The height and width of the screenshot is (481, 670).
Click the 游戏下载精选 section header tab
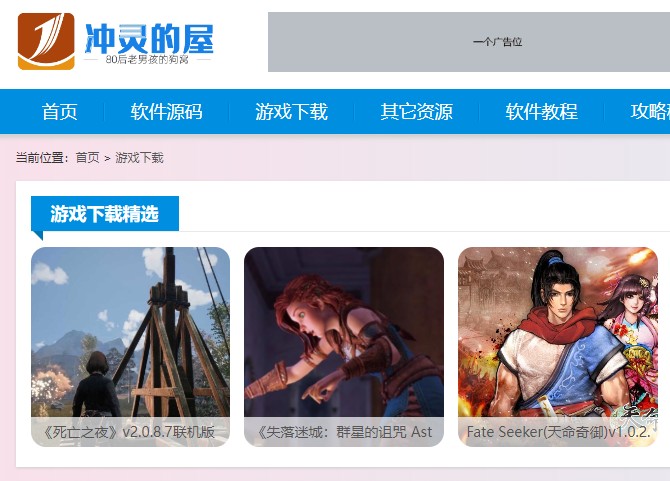(105, 214)
